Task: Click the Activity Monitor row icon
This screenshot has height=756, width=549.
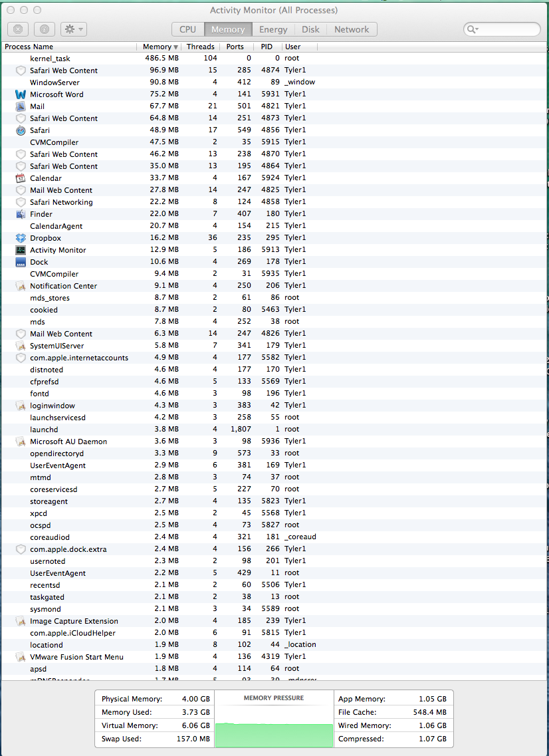Action: (20, 250)
